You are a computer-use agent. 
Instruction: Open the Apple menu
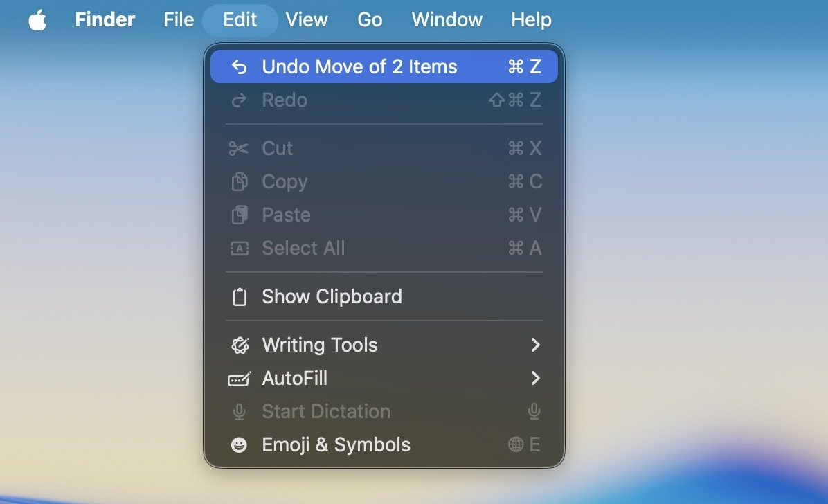click(37, 19)
